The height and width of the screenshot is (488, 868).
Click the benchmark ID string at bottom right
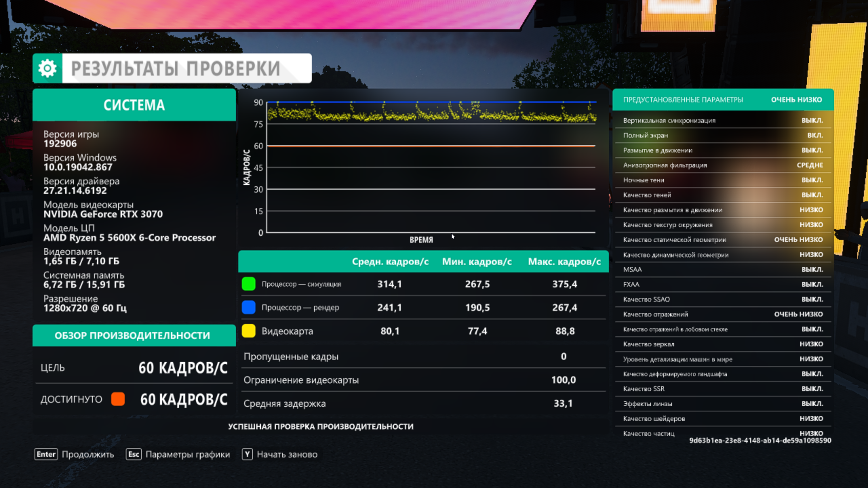point(760,440)
